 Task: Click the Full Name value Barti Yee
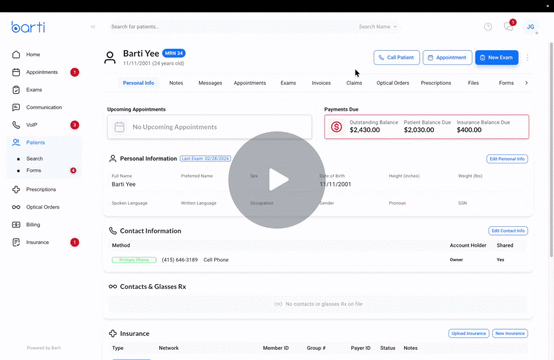[x=124, y=184]
